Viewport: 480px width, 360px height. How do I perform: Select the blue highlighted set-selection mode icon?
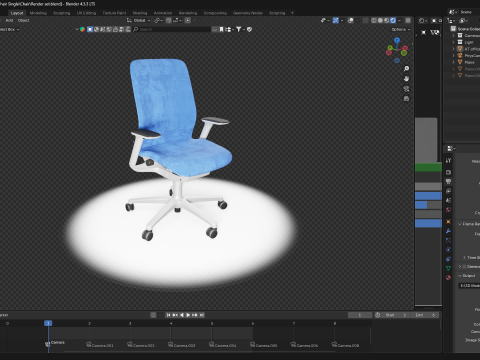[90, 29]
